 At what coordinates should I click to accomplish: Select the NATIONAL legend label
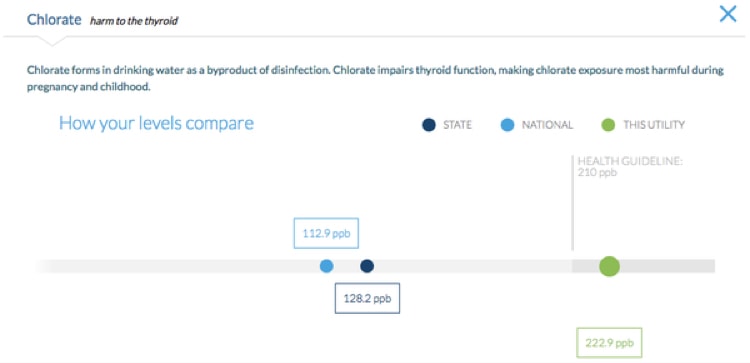click(x=547, y=125)
